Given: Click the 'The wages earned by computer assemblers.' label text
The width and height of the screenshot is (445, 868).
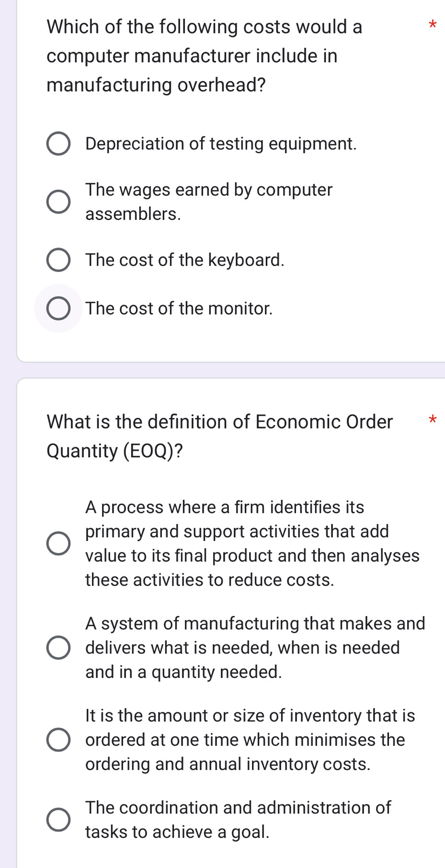Looking at the screenshot, I should click(209, 202).
